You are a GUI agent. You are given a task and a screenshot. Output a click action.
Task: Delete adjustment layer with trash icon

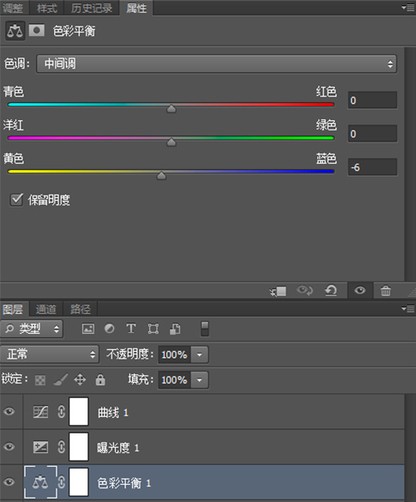pos(386,291)
